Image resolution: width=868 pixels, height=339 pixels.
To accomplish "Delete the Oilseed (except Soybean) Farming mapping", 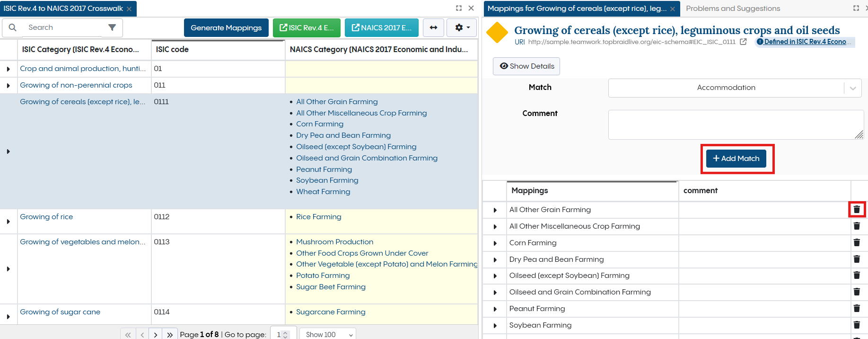I will pyautogui.click(x=857, y=275).
